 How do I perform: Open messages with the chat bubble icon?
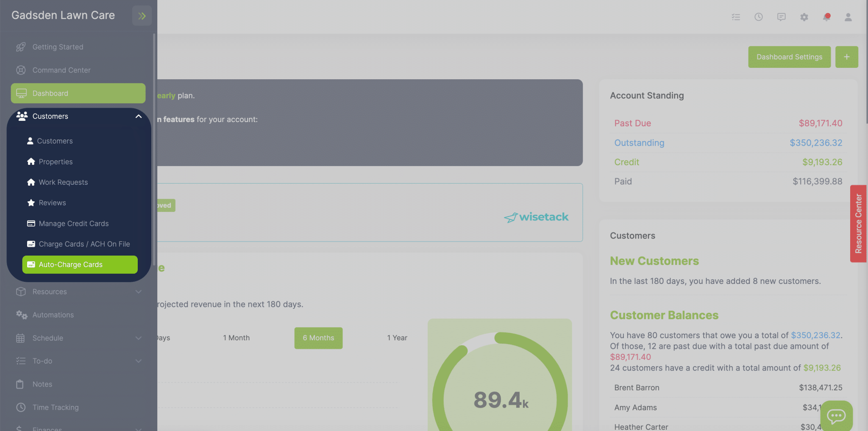tap(781, 17)
